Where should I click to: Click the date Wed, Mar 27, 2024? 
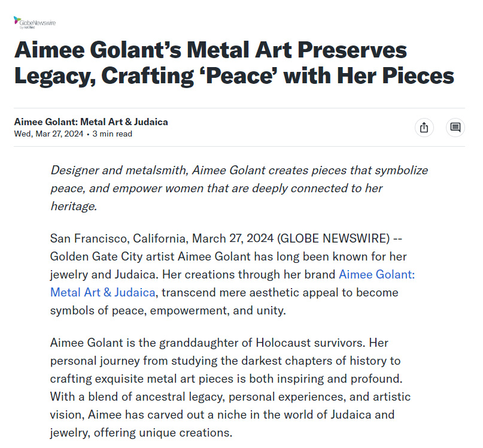click(49, 134)
